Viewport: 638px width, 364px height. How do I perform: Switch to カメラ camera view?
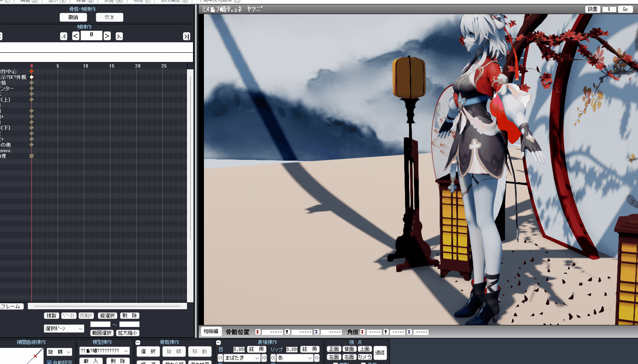coord(365,357)
